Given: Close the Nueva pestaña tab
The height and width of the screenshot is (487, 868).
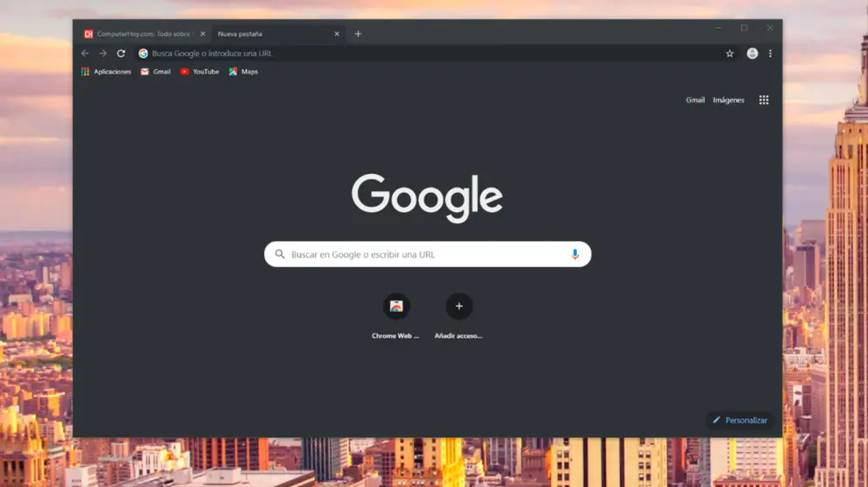Looking at the screenshot, I should pos(337,34).
